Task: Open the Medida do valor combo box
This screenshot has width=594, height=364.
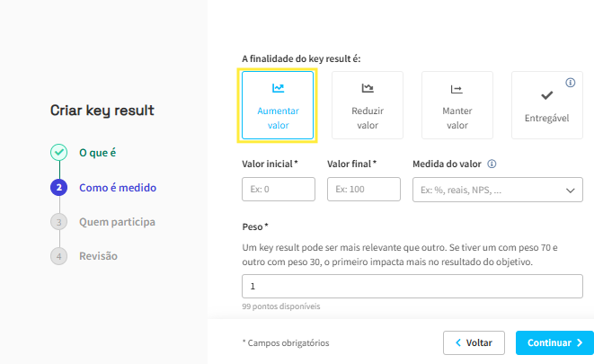Action: coord(498,190)
